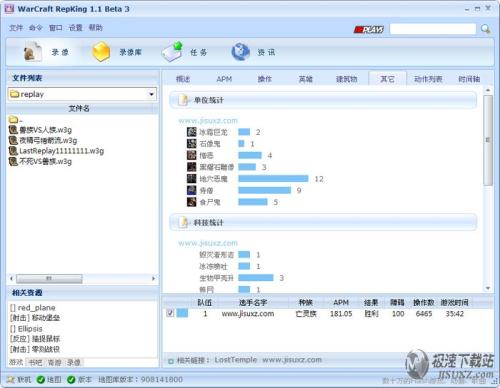Click the horizontal scrollbar thumb in file list
Image resolution: width=500 pixels, height=388 pixels.
[x=49, y=278]
